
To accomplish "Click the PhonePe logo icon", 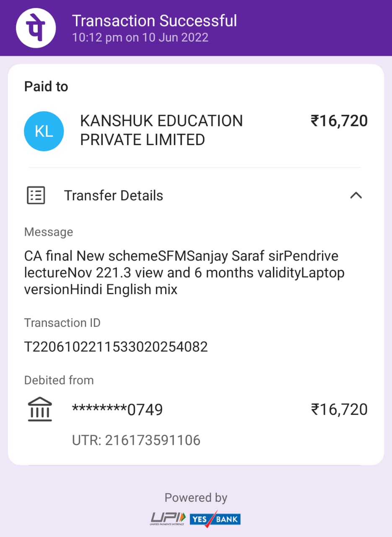I will [36, 28].
